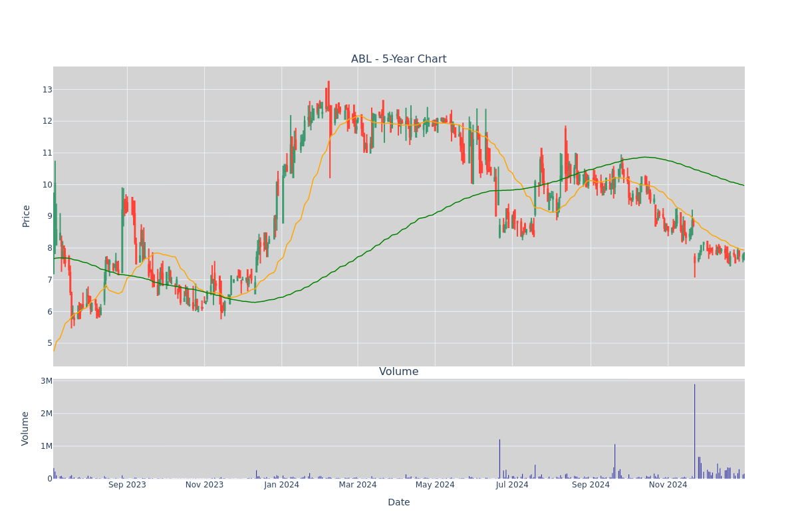This screenshot has height=532, width=798.
Task: Click the price tick label 12
Action: (x=47, y=121)
